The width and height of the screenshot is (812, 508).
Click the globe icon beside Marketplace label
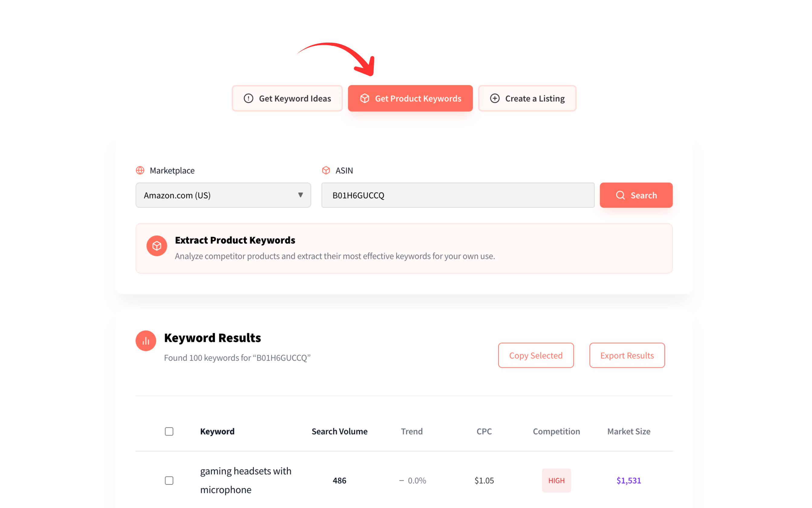click(x=140, y=170)
